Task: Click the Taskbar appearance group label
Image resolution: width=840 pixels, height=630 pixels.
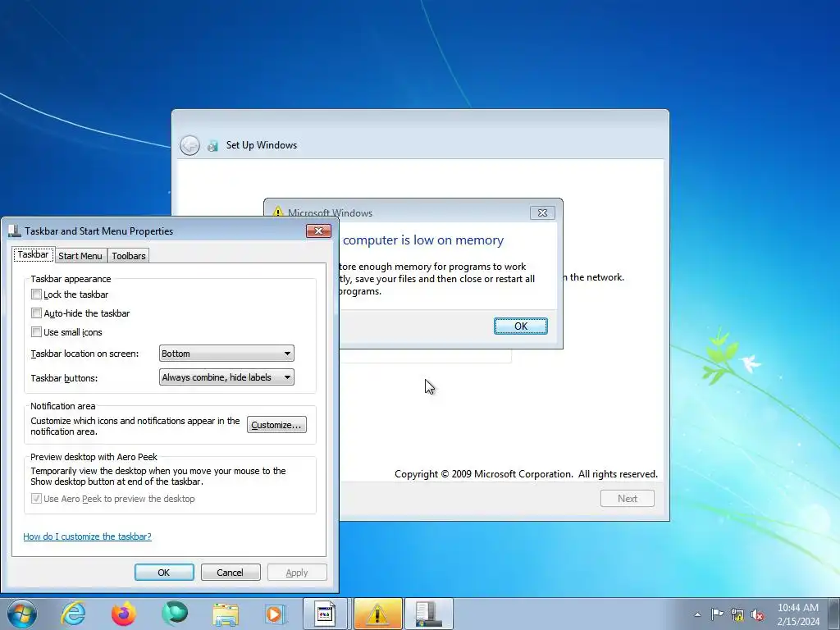Action: (71, 279)
